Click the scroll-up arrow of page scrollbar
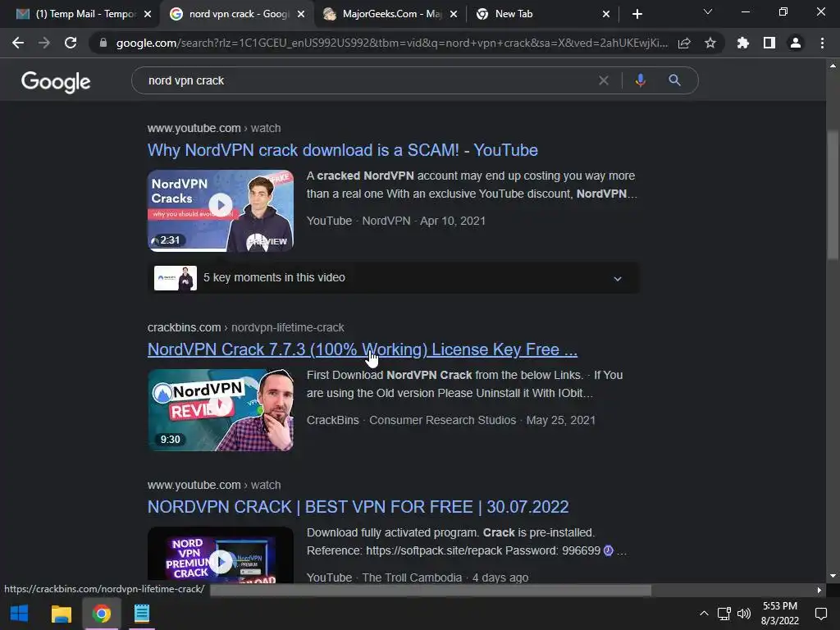The width and height of the screenshot is (840, 630). (x=833, y=66)
